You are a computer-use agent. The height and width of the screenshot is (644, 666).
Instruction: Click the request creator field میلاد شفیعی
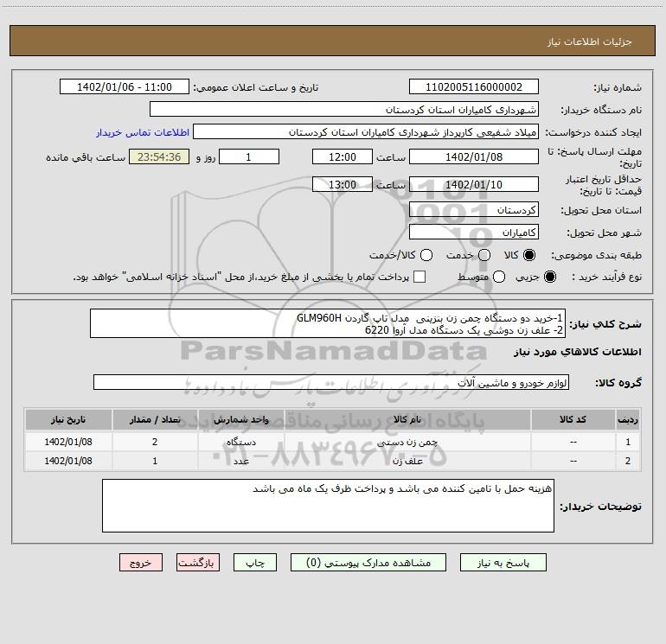[366, 131]
